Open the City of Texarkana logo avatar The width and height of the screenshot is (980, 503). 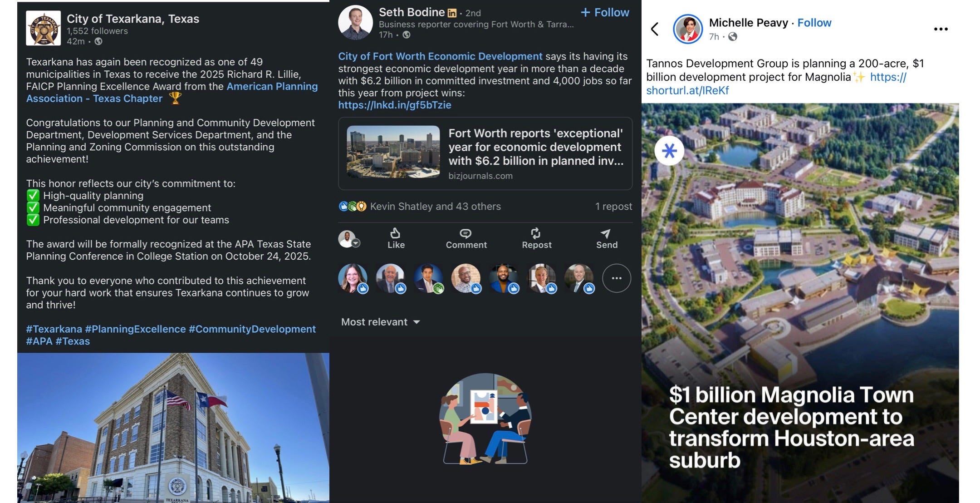pyautogui.click(x=43, y=28)
